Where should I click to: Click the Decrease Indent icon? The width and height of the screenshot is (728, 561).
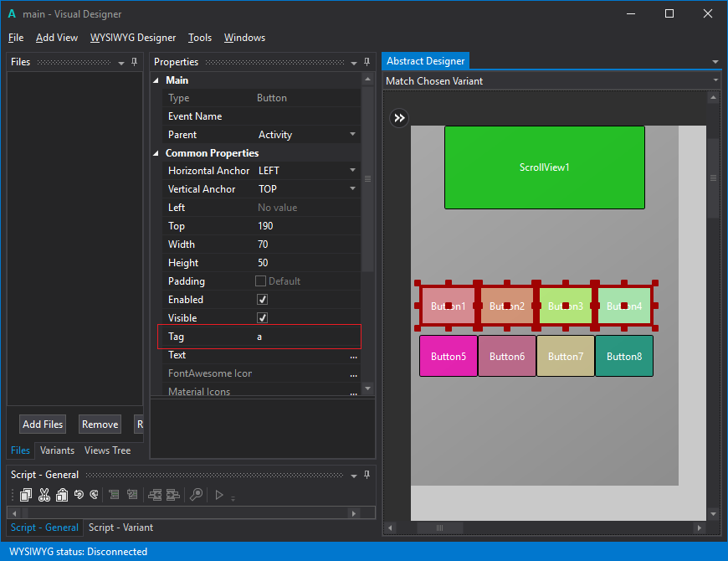155,495
